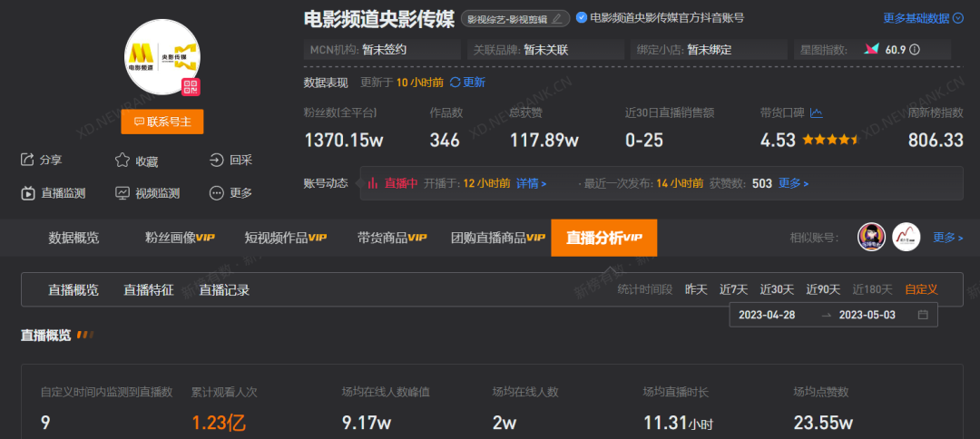The image size is (980, 439).
Task: Click the 806.33 weekly index value
Action: click(936, 141)
